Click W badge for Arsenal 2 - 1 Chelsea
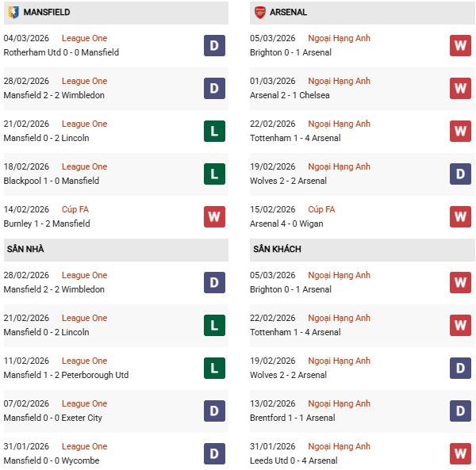The height and width of the screenshot is (470, 476). (461, 88)
